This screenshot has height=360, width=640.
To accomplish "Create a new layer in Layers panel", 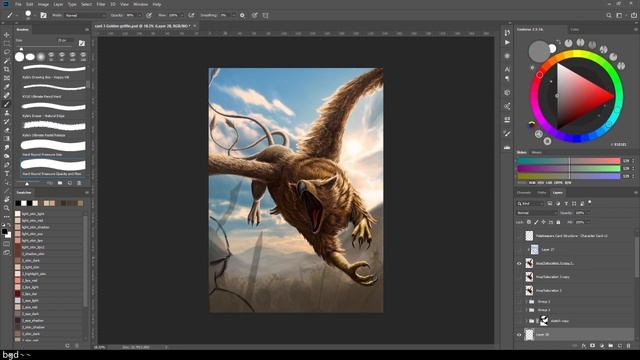I will (x=620, y=346).
